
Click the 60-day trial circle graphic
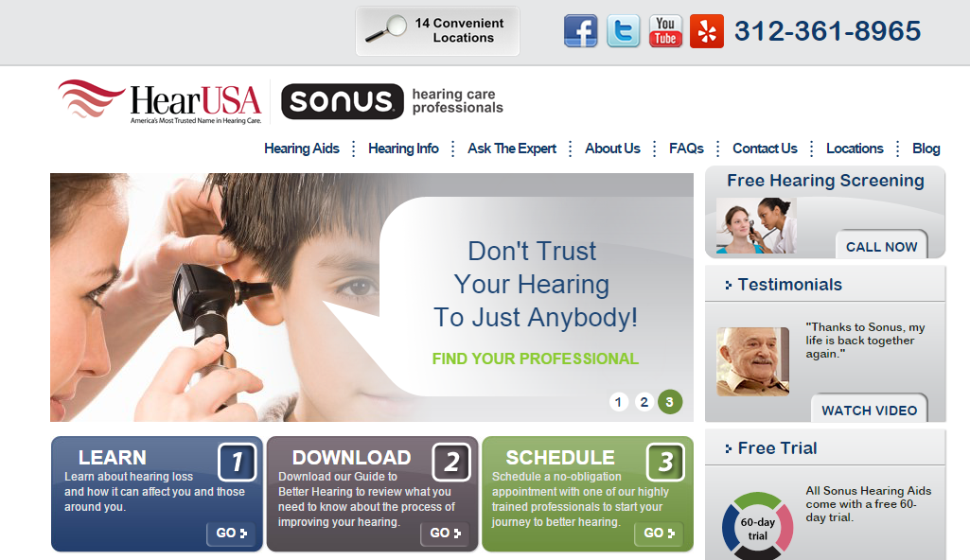click(757, 526)
